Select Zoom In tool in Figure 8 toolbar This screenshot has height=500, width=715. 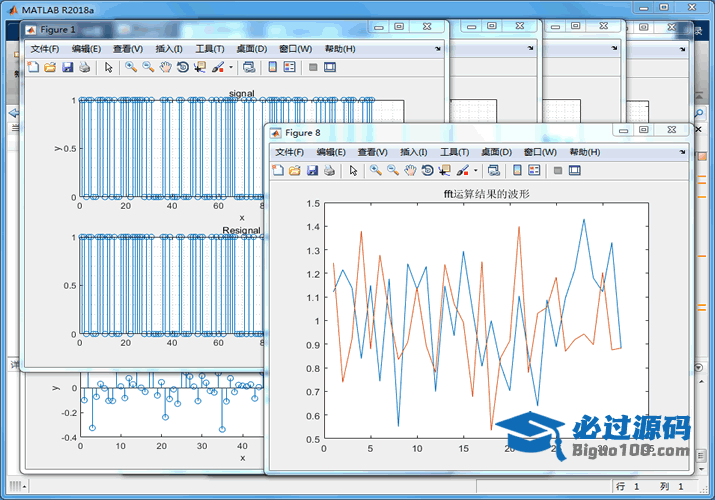(376, 170)
